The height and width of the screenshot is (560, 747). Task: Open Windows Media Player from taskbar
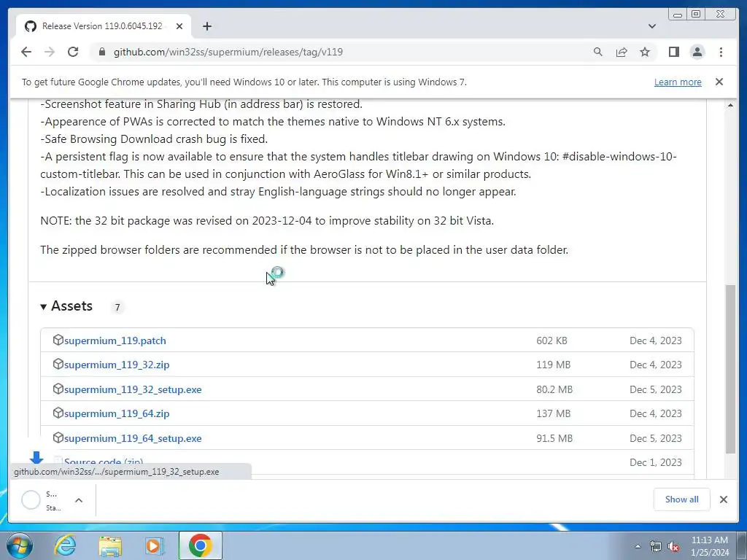pyautogui.click(x=154, y=545)
